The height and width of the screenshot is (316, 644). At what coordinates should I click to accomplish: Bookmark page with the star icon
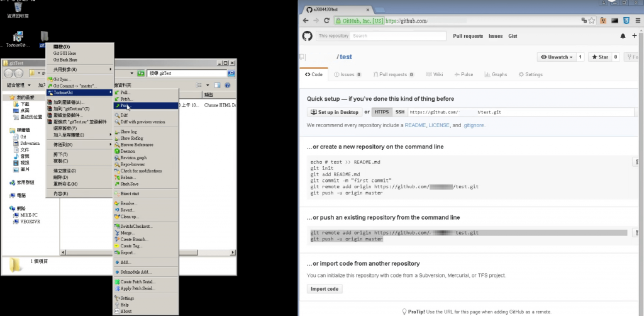(x=592, y=21)
